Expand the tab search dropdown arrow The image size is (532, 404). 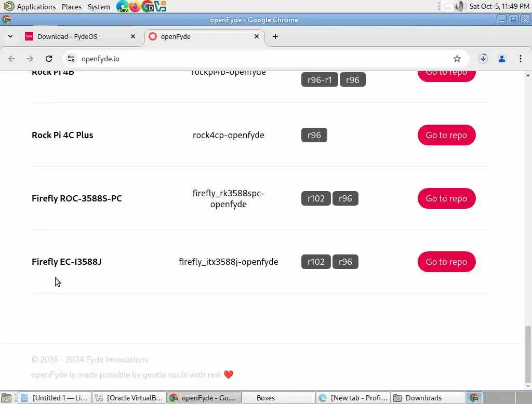click(10, 36)
